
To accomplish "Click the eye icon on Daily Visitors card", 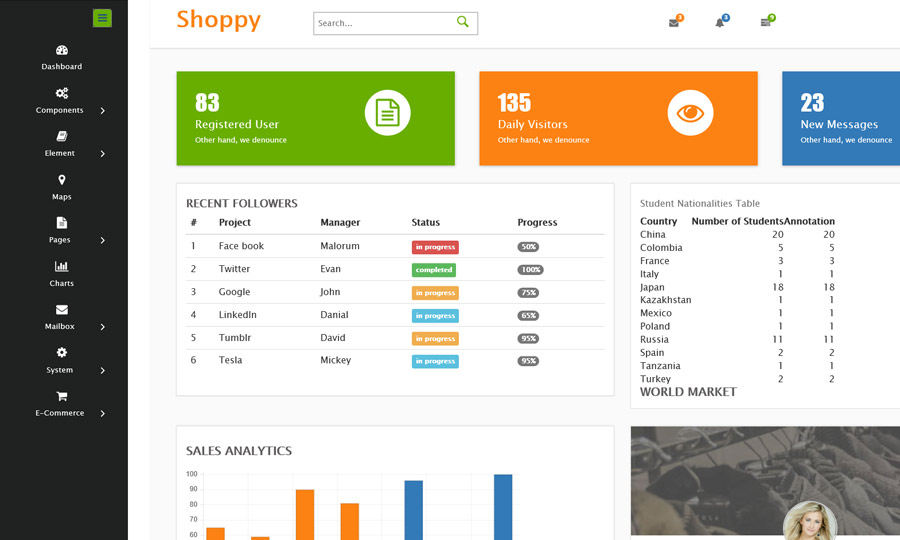I will point(690,113).
